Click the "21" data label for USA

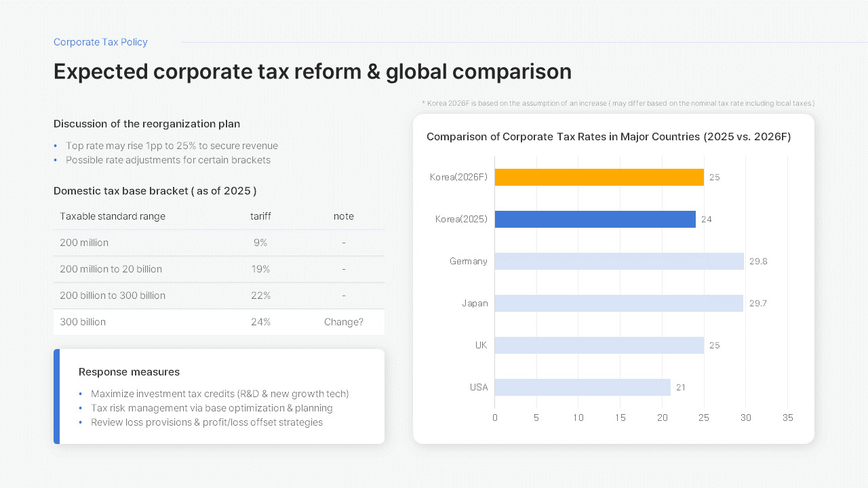(681, 387)
